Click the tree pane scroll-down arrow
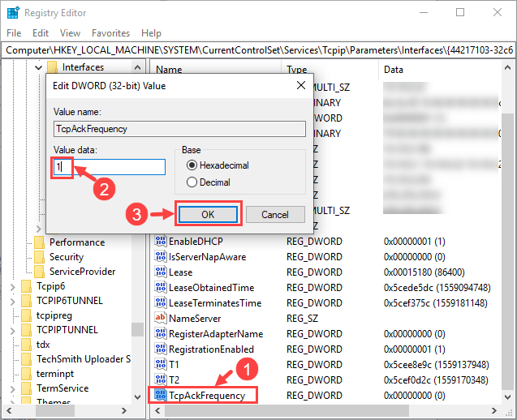Screen dimensions: 517x420 pyautogui.click(x=138, y=397)
